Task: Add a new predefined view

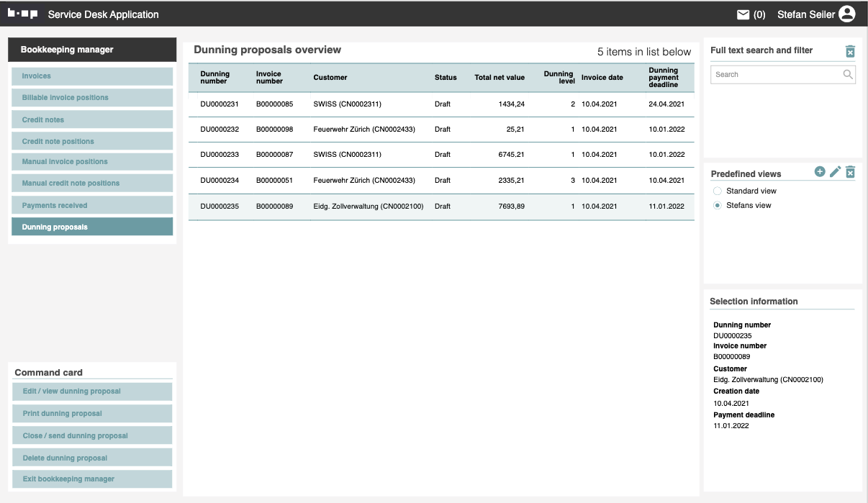Action: (x=820, y=172)
